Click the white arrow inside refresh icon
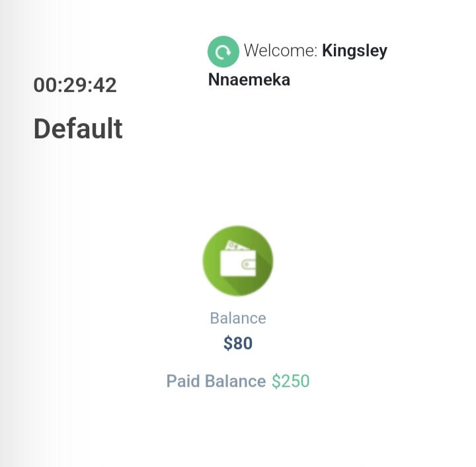The width and height of the screenshot is (476, 467). pos(223,52)
